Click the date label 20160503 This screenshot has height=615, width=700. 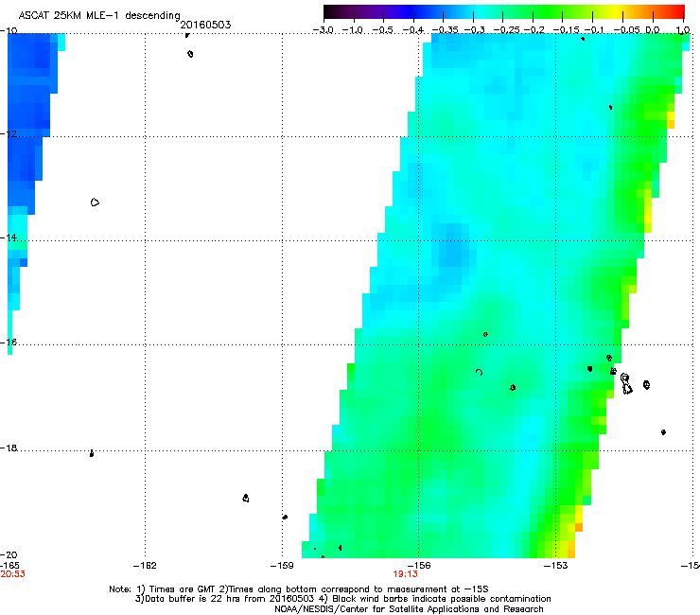[205, 25]
